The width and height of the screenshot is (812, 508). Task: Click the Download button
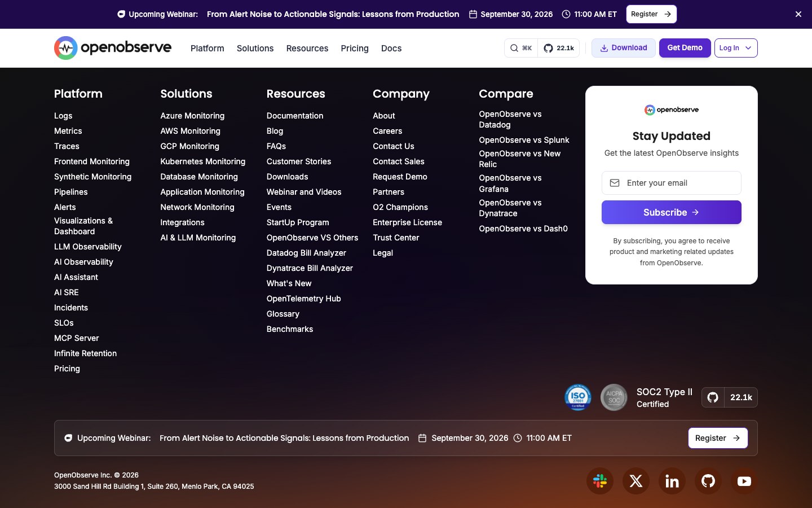624,48
